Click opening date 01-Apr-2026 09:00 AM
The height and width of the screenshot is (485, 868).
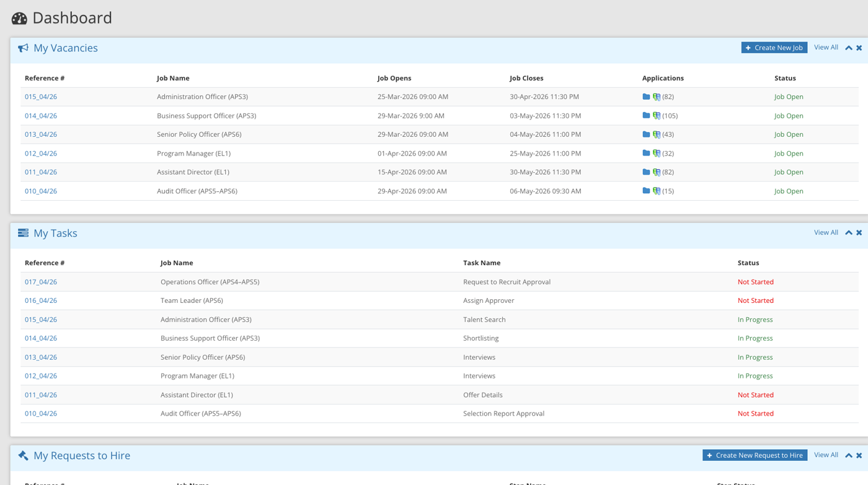412,153
